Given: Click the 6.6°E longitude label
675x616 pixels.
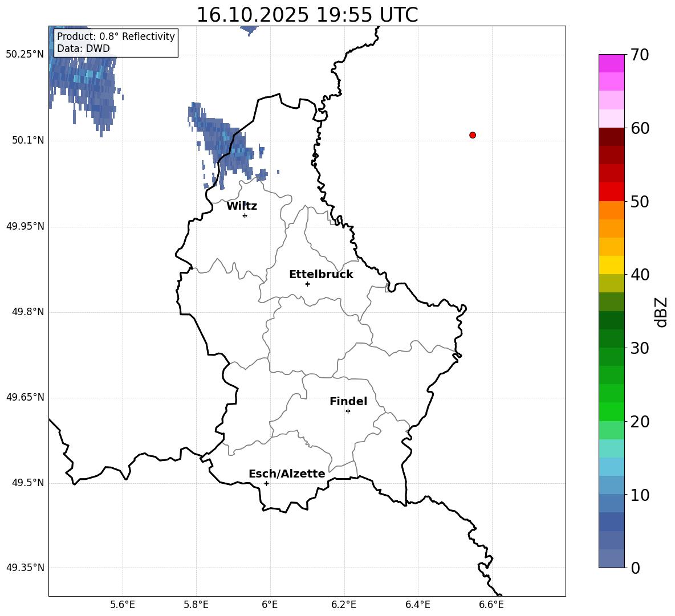Looking at the screenshot, I should coord(491,605).
